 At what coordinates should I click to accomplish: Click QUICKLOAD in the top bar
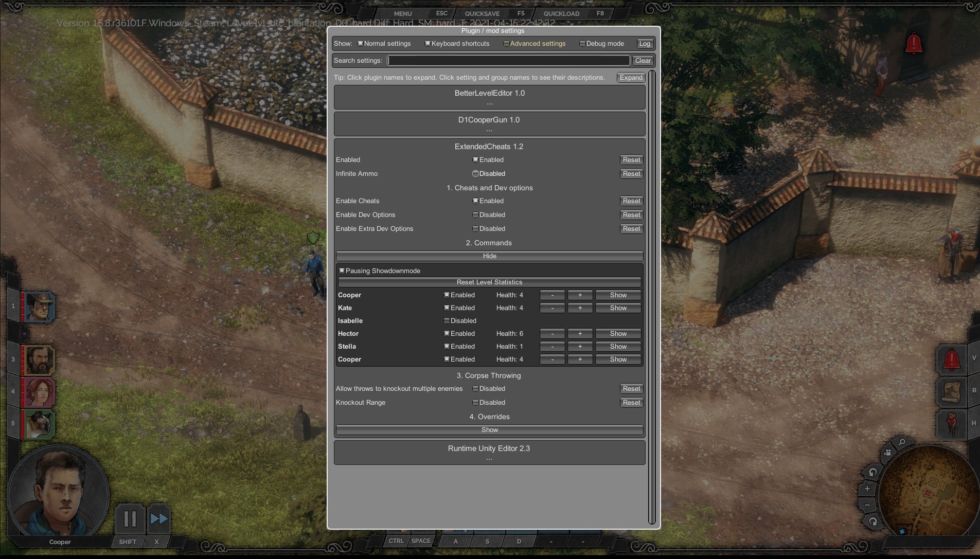point(561,14)
